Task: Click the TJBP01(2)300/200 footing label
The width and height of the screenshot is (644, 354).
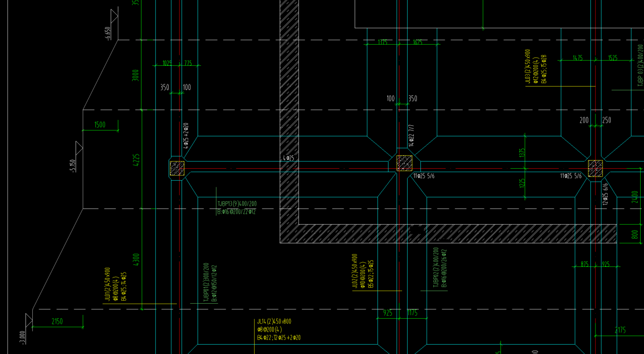Action: coord(206,282)
